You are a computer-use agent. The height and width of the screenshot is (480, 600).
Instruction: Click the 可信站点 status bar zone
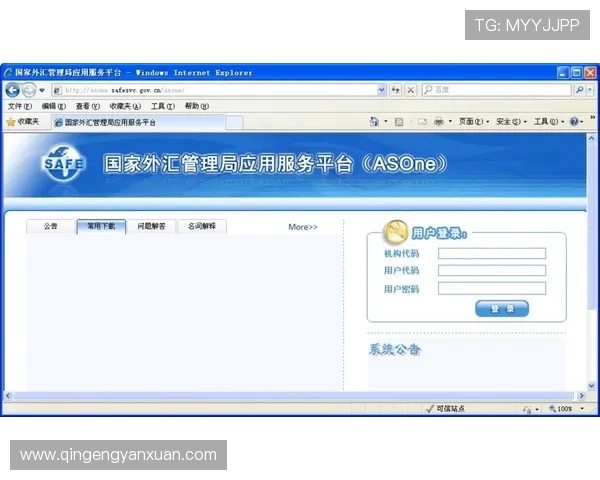tap(445, 409)
